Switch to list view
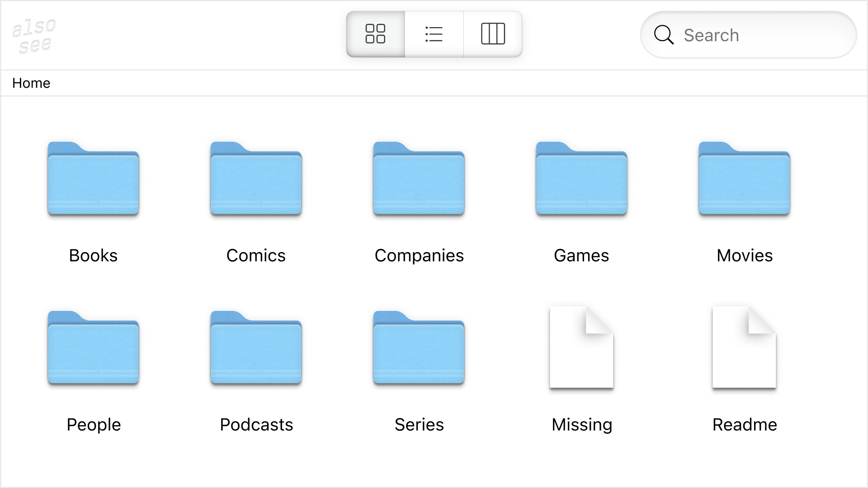This screenshot has width=868, height=488. 434,34
